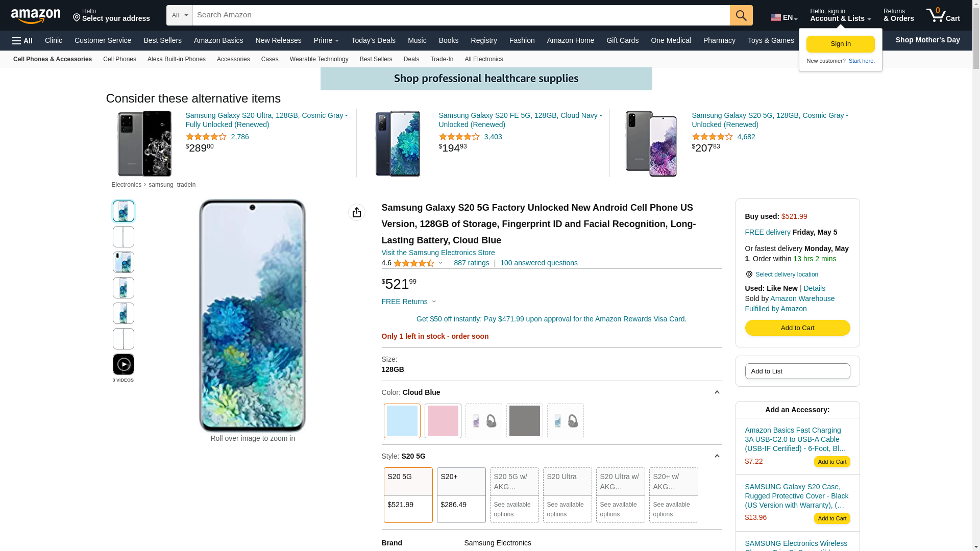Open the search category All dropdown
This screenshot has width=980, height=551.
point(179,15)
